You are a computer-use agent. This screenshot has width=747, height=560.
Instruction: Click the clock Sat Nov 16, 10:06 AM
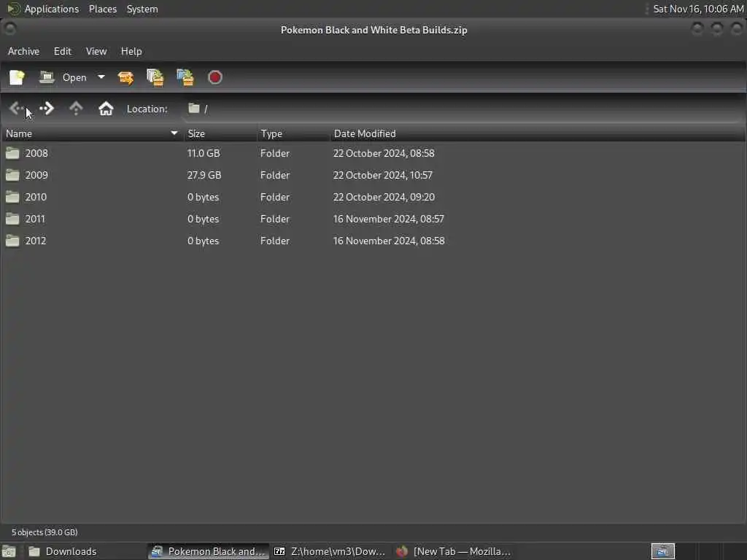tap(698, 9)
